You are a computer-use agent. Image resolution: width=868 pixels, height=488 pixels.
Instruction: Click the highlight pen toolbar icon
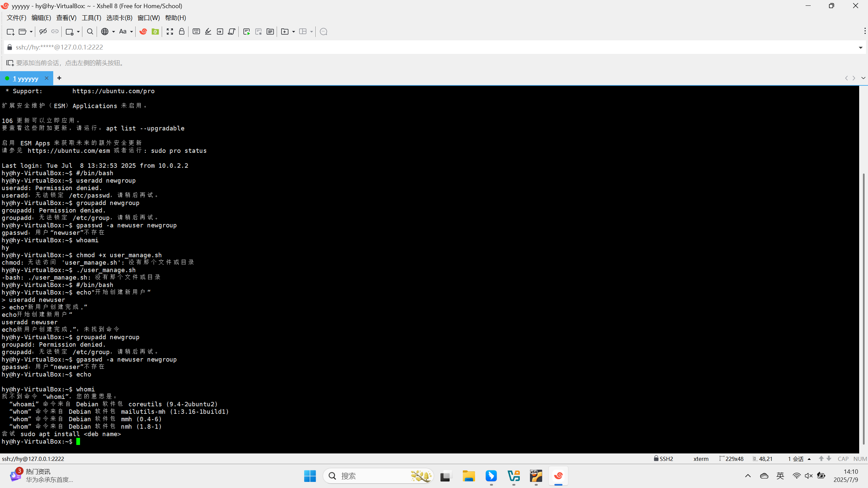click(x=208, y=32)
